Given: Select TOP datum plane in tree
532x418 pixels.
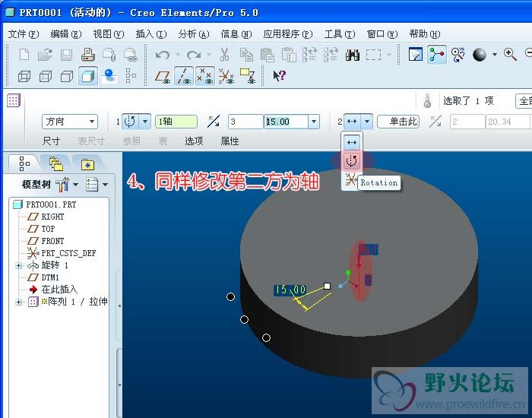Looking at the screenshot, I should coord(48,229).
